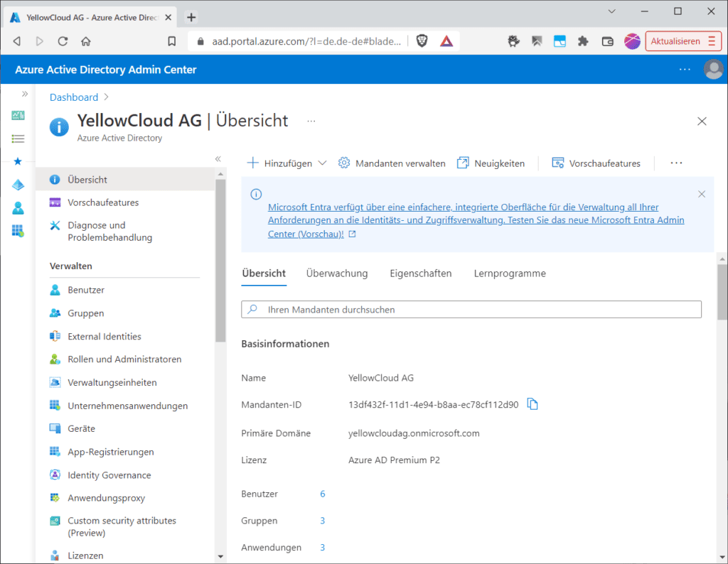This screenshot has height=564, width=728.
Task: Click the main content scrollbar thumb
Action: click(722, 292)
